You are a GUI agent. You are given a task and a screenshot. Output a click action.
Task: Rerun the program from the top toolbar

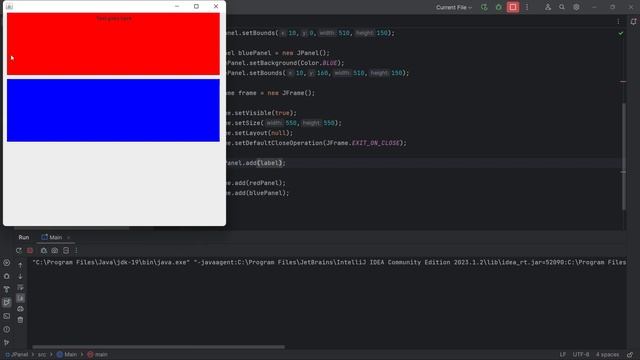(x=484, y=7)
